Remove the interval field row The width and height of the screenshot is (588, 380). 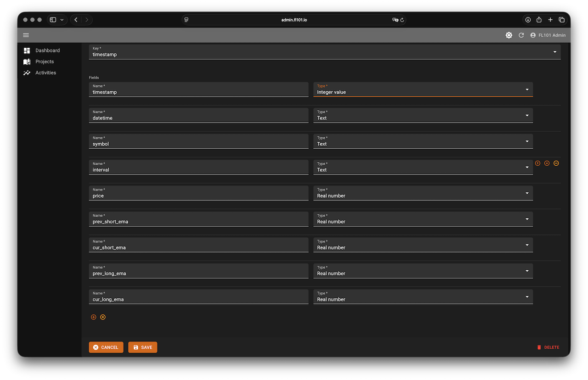click(x=556, y=163)
